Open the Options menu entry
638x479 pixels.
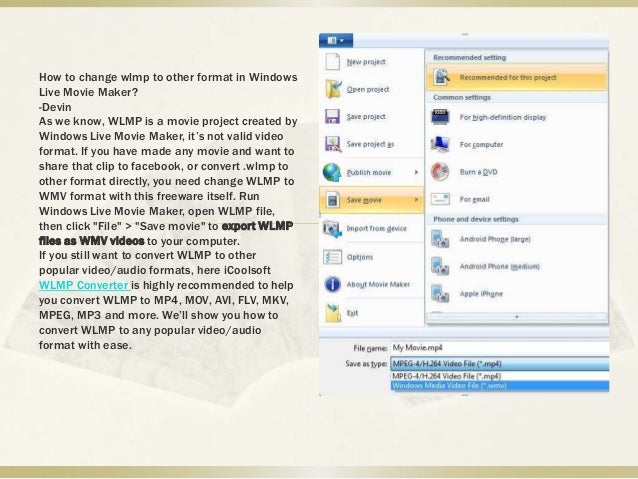click(371, 257)
